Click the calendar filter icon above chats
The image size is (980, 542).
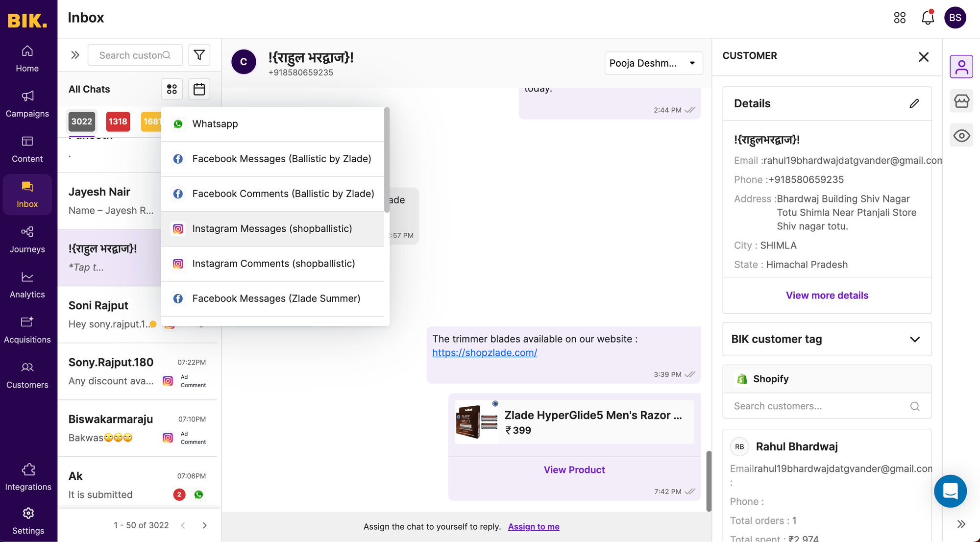(x=199, y=89)
